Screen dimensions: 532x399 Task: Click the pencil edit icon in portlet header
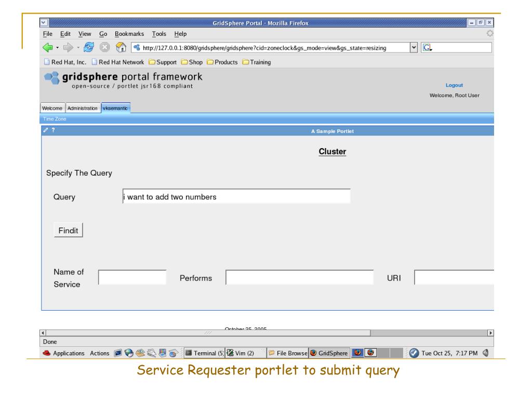coord(46,130)
